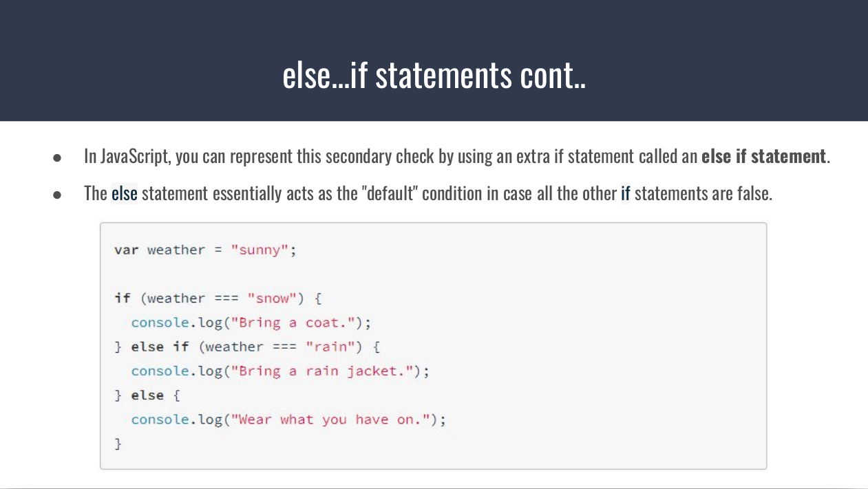Select the highlighted "if" word in second bullet

coord(625,193)
